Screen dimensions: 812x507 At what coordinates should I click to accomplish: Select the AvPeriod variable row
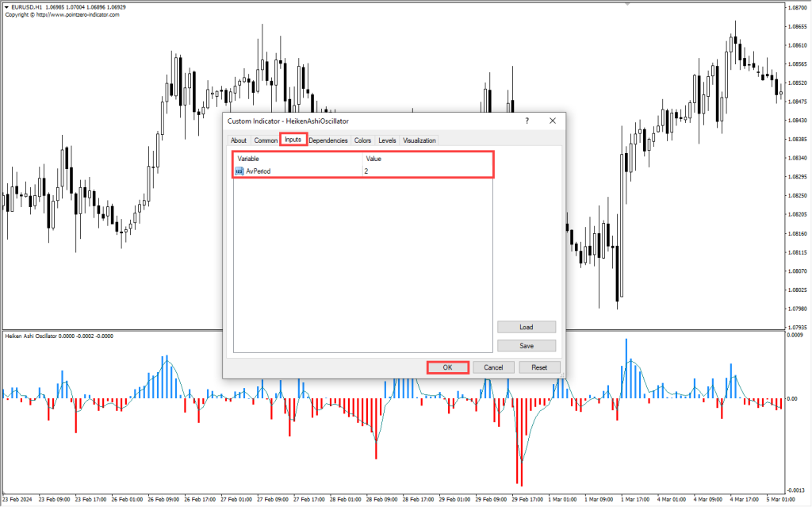pos(363,171)
